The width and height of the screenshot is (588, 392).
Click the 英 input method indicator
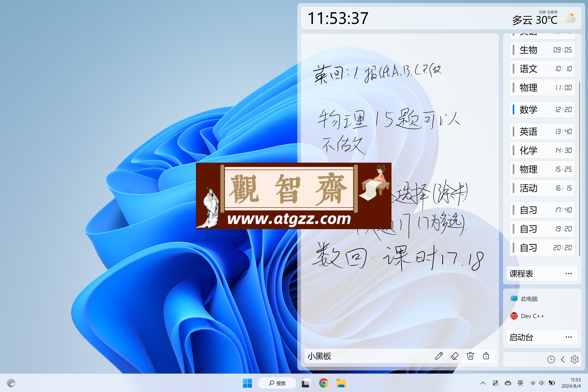point(520,383)
